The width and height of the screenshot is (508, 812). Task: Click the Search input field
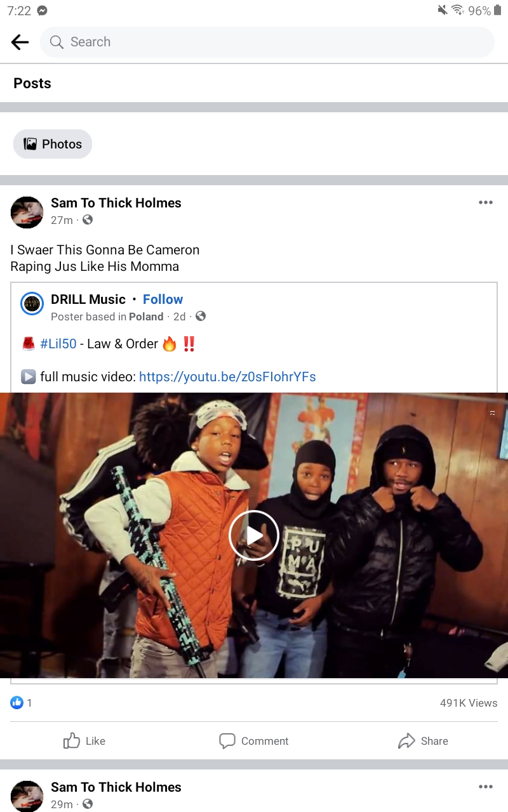coord(267,42)
